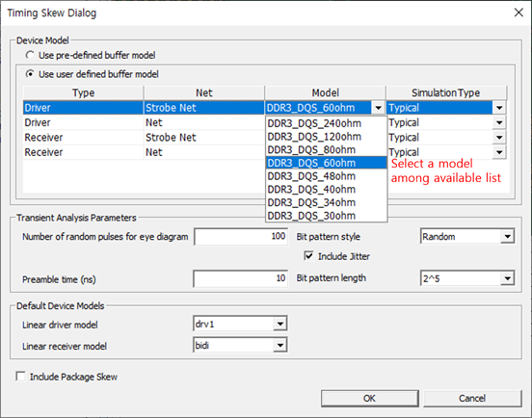Expand the Bit pattern style dropdown
Screen dimensions: 532x418
[x=508, y=236]
